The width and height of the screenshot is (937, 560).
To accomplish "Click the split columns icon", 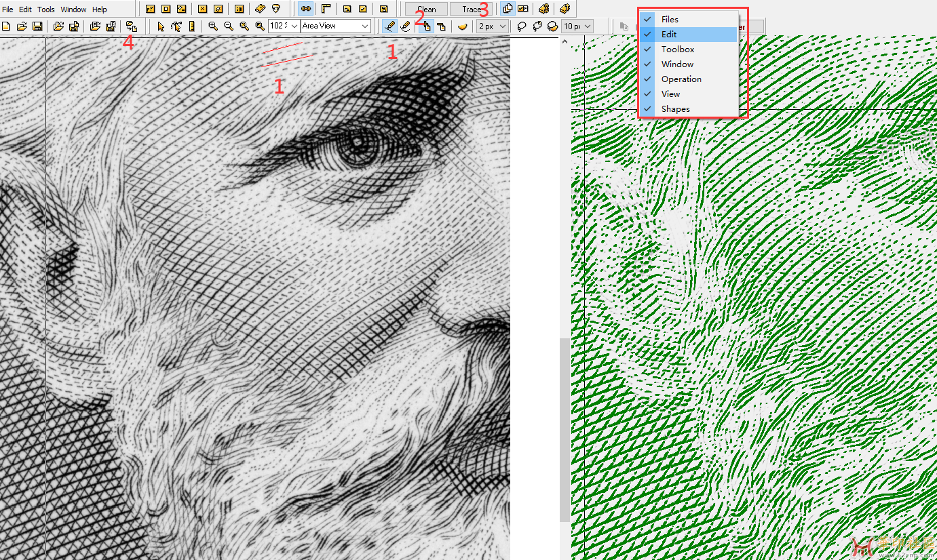I will (239, 9).
